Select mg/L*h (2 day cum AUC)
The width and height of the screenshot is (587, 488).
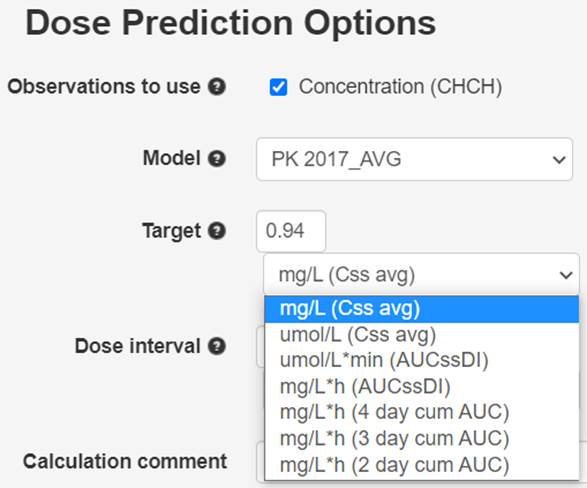tap(422, 465)
